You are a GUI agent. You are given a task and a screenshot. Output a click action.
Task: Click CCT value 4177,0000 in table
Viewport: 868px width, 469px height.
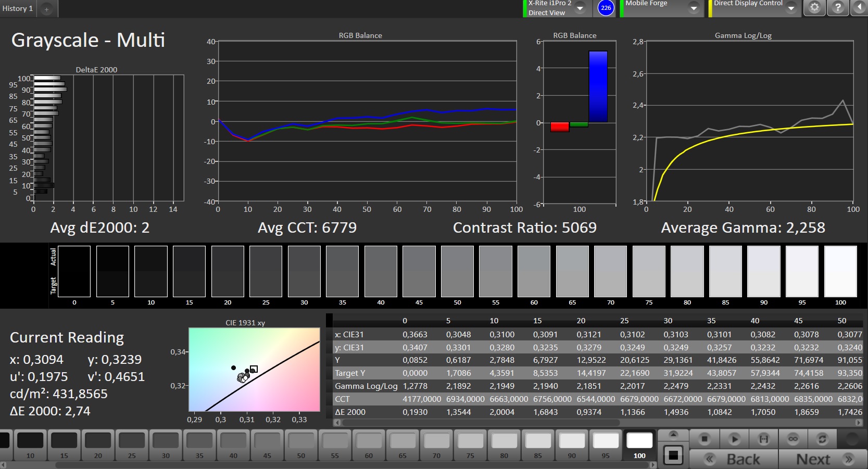[x=422, y=399]
